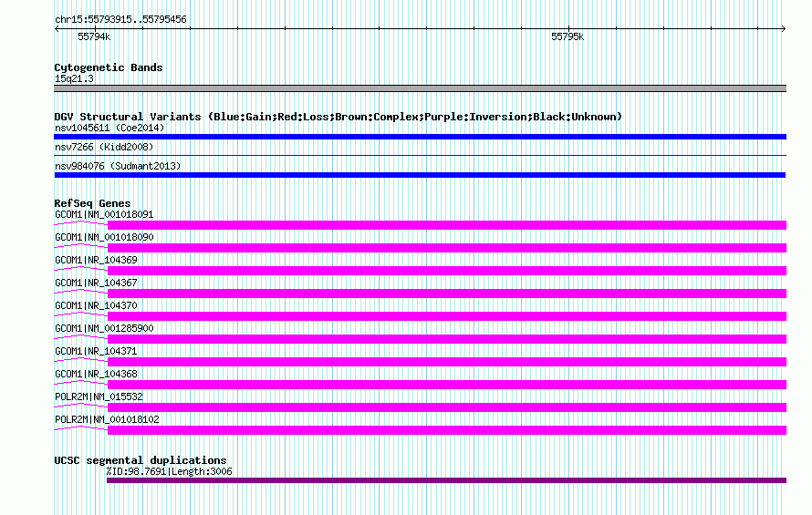Image resolution: width=812 pixels, height=515 pixels.
Task: Click the dark purple segmental duplication bar
Action: [x=446, y=480]
